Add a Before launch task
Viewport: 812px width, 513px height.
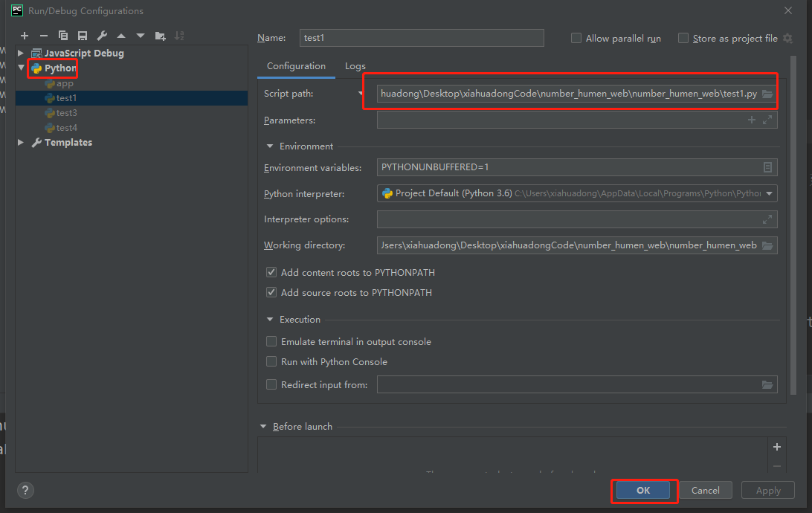click(x=777, y=447)
